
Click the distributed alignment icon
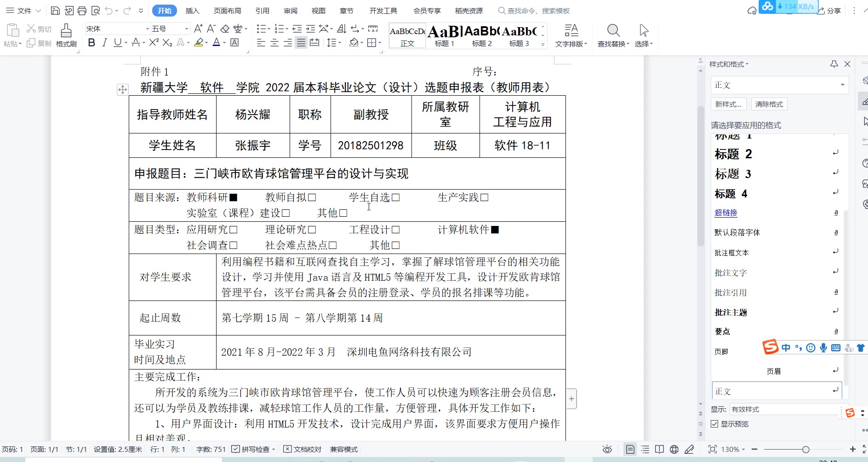click(x=314, y=43)
